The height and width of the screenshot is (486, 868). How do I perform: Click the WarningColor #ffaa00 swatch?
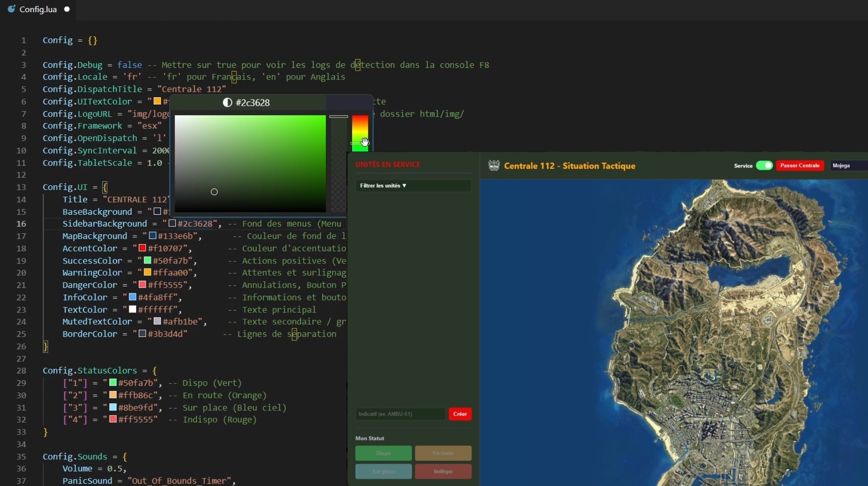(x=147, y=273)
